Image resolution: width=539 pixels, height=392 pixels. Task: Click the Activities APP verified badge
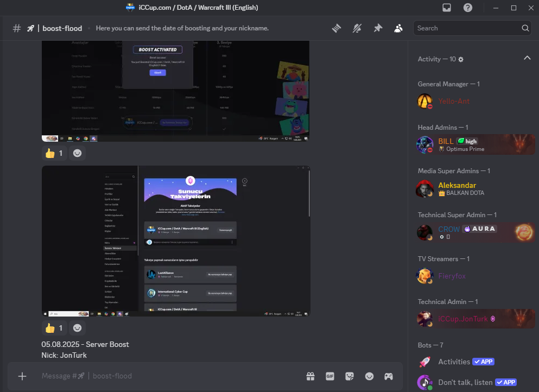click(x=483, y=362)
